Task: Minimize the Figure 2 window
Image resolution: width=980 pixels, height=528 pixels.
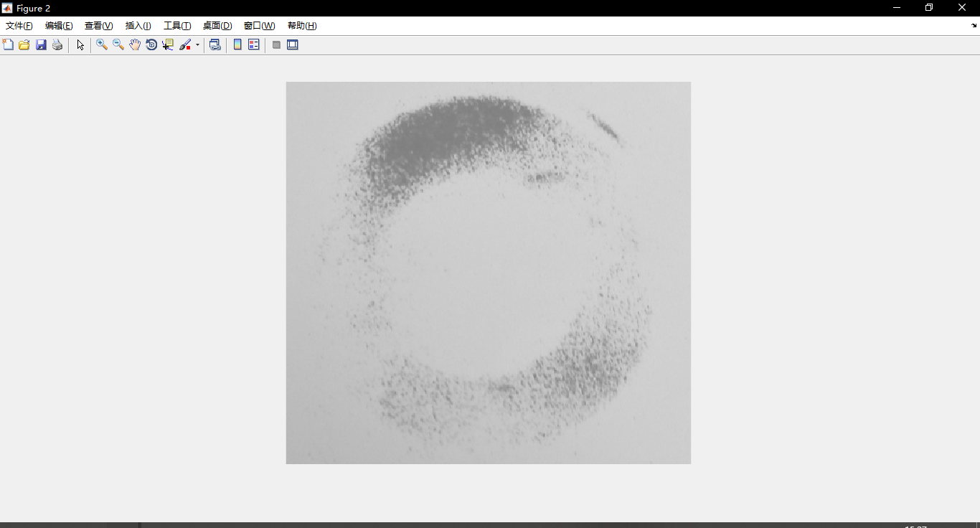Action: (897, 8)
